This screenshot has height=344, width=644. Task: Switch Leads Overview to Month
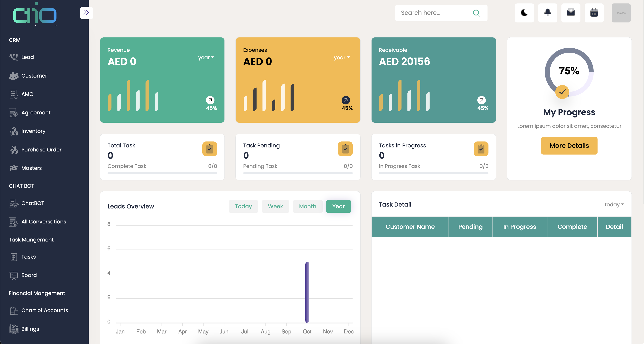307,206
